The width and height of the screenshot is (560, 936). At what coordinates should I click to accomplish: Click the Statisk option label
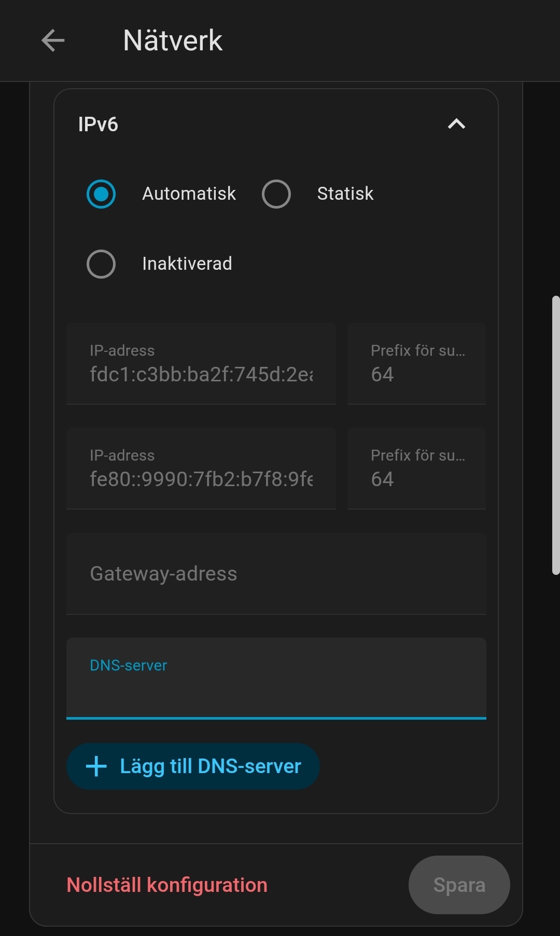click(345, 194)
